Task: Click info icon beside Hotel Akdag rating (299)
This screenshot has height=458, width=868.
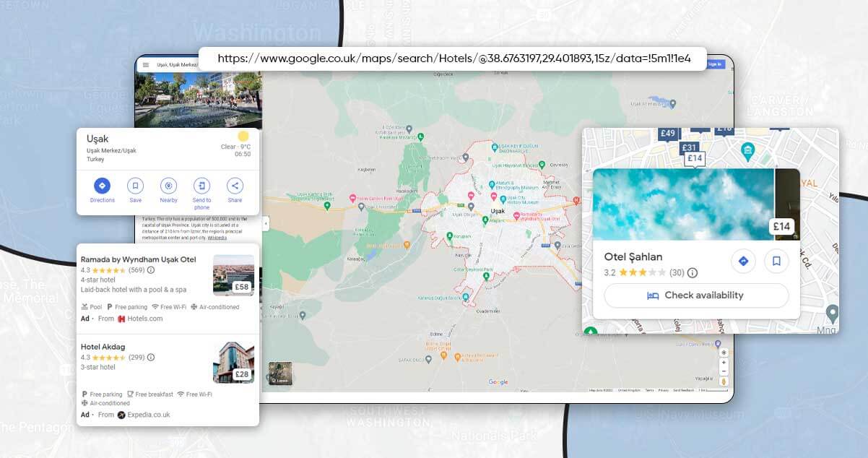Action: (x=151, y=357)
